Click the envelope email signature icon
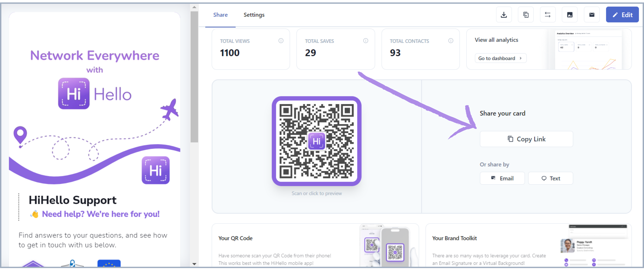This screenshot has height=270, width=644. coord(592,15)
